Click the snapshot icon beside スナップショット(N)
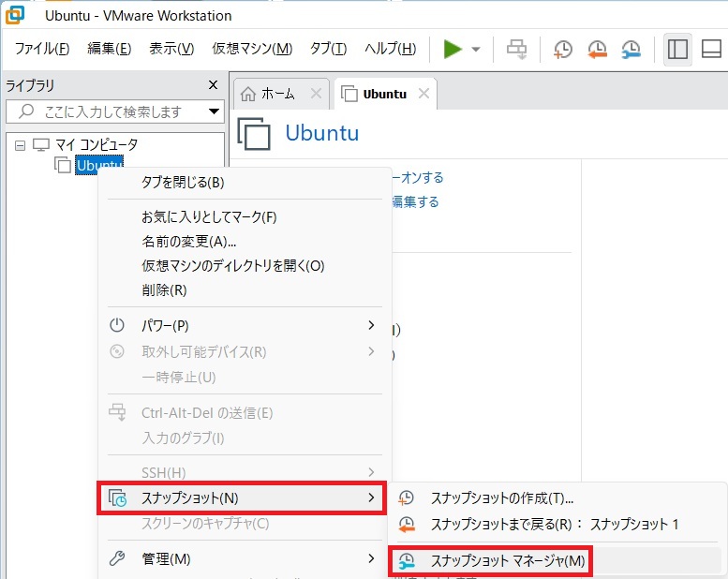The width and height of the screenshot is (728, 579). coord(117,498)
